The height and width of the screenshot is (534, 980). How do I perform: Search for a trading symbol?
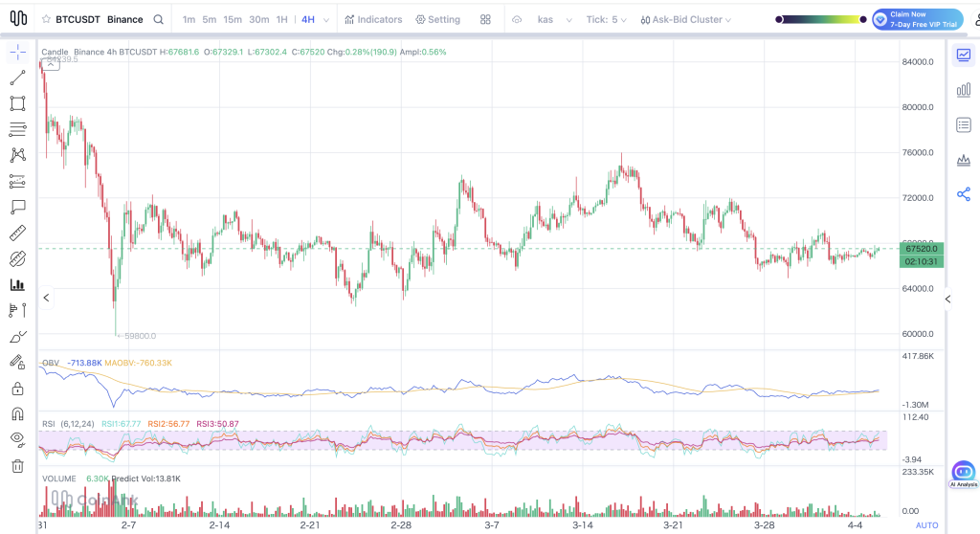(x=158, y=19)
